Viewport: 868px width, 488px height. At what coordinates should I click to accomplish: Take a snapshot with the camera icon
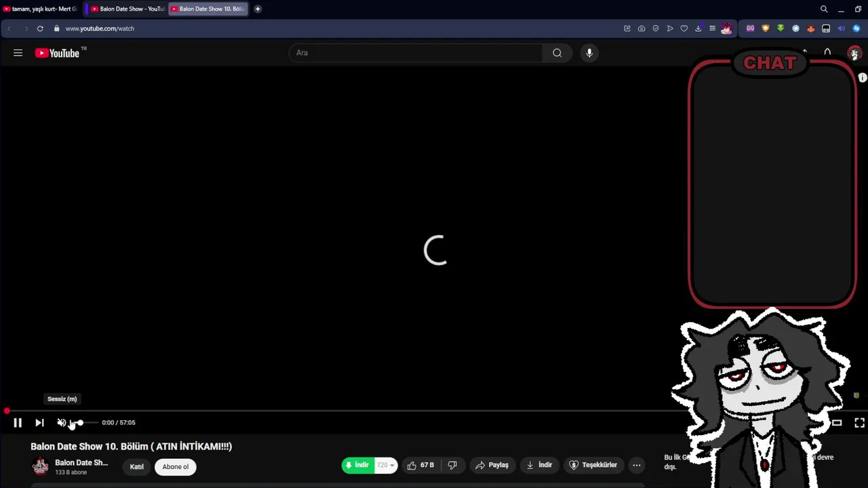642,28
